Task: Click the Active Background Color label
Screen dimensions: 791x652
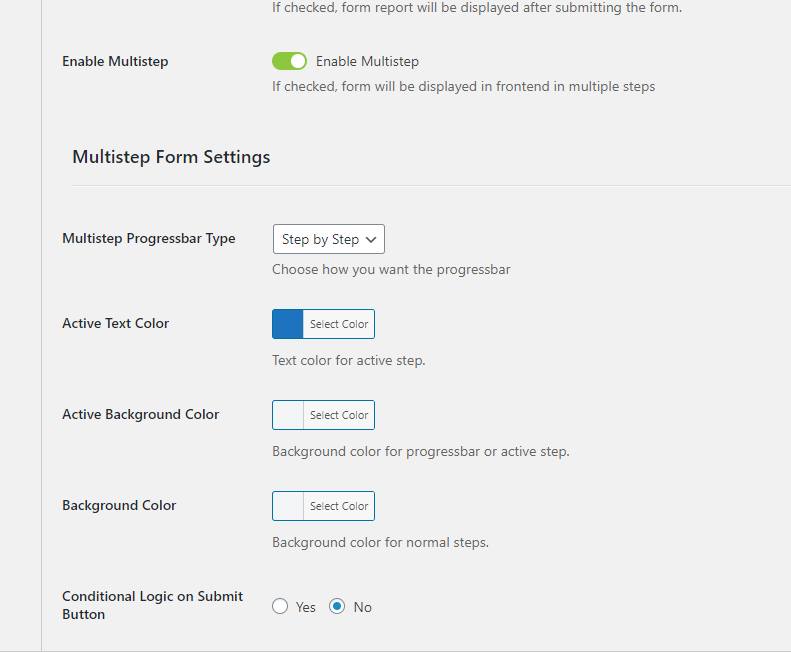Action: click(x=141, y=414)
